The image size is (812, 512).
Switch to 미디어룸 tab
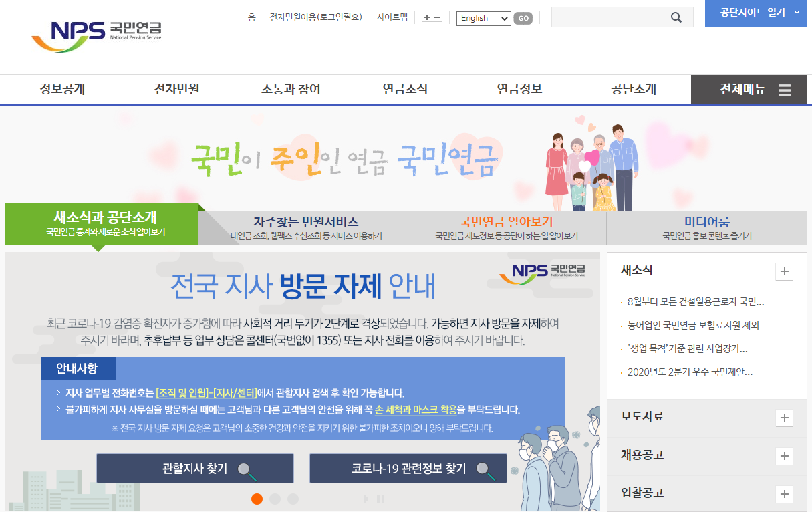707,229
